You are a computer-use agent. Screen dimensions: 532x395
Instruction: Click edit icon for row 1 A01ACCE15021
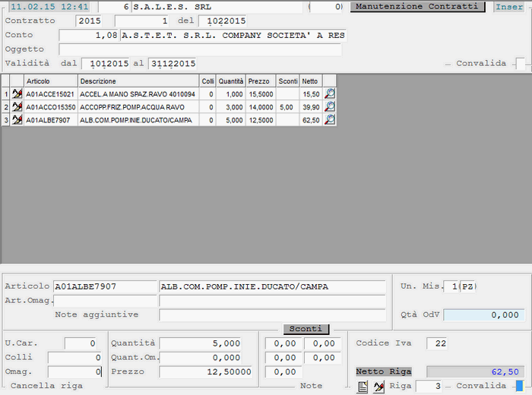click(x=17, y=94)
